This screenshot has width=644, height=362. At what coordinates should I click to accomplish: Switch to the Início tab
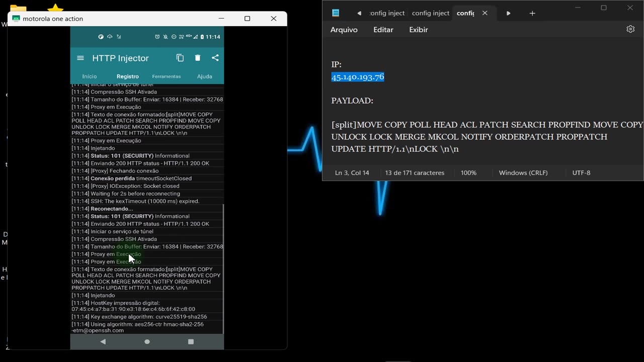pyautogui.click(x=90, y=76)
